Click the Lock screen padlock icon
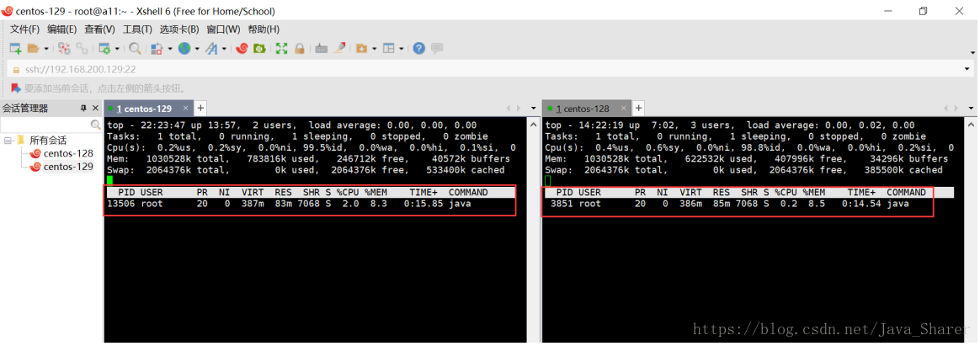The height and width of the screenshot is (346, 980). click(x=300, y=48)
